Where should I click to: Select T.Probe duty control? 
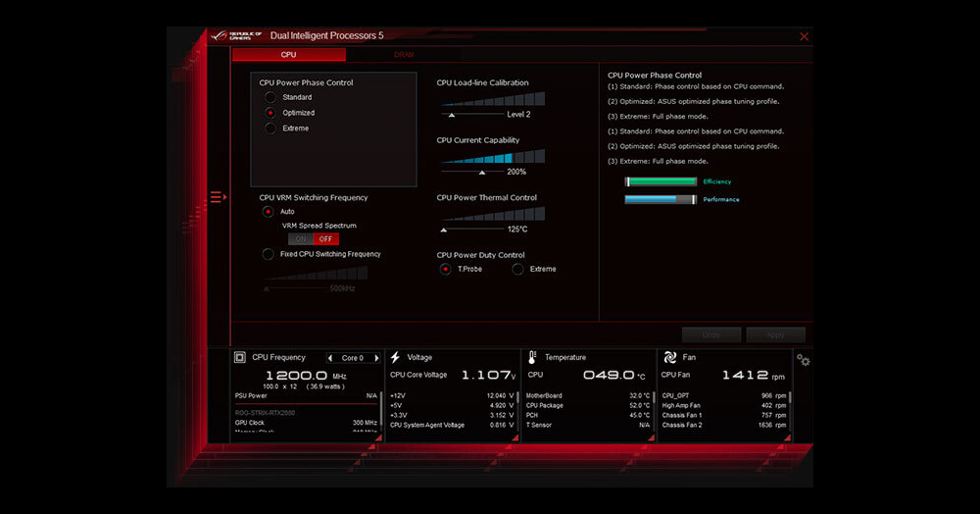pyautogui.click(x=446, y=270)
